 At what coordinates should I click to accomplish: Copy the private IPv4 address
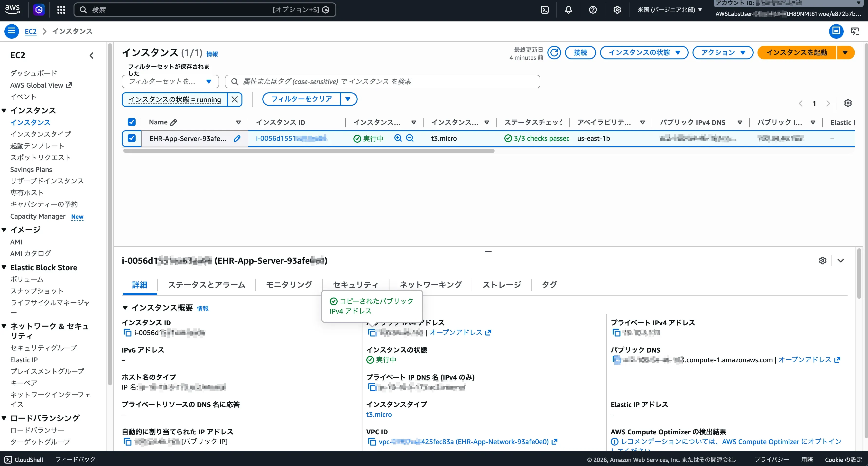616,333
